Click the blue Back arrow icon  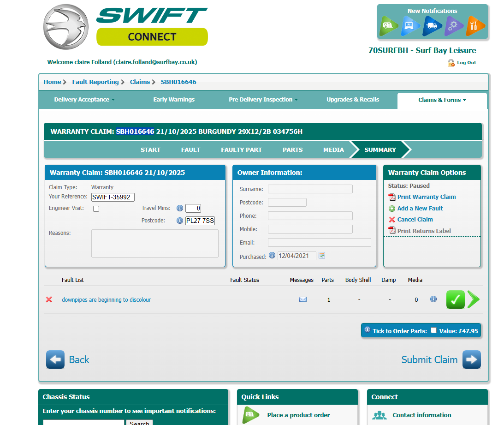(x=55, y=359)
